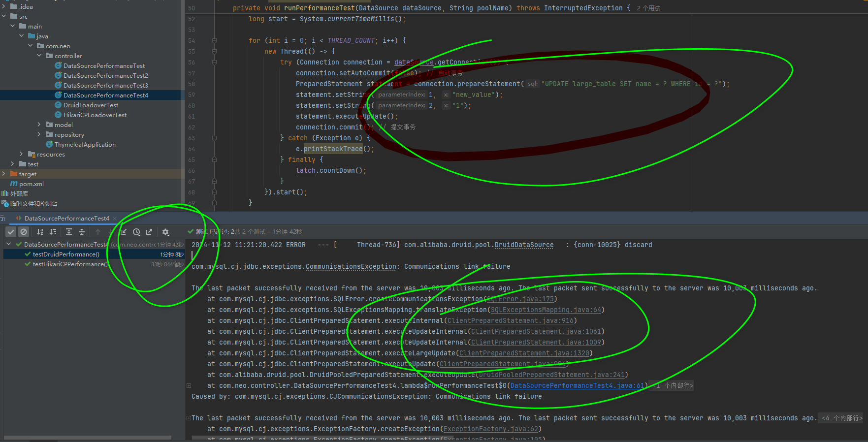Screen dimensions: 868x442
Task: Fold the for loop at line 54
Action: (214, 41)
